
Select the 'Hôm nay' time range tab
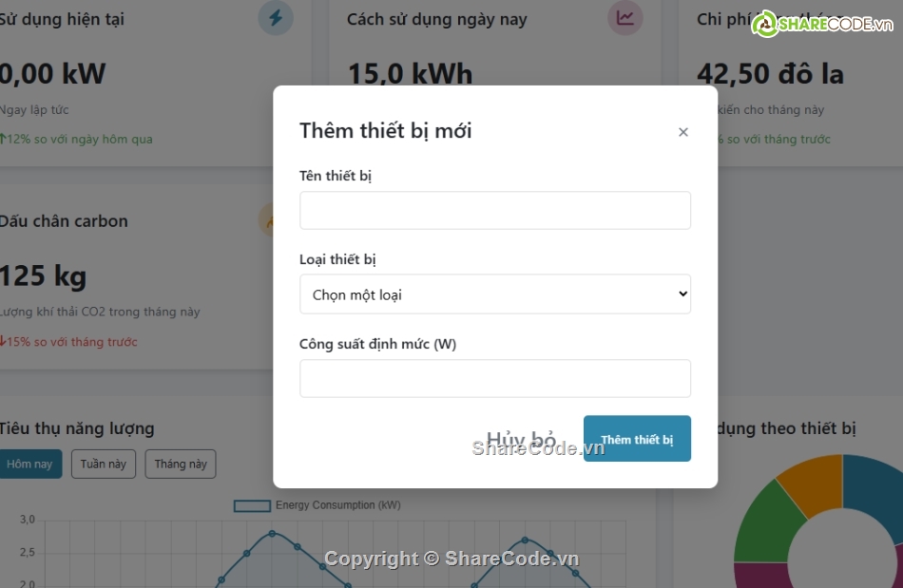click(29, 465)
